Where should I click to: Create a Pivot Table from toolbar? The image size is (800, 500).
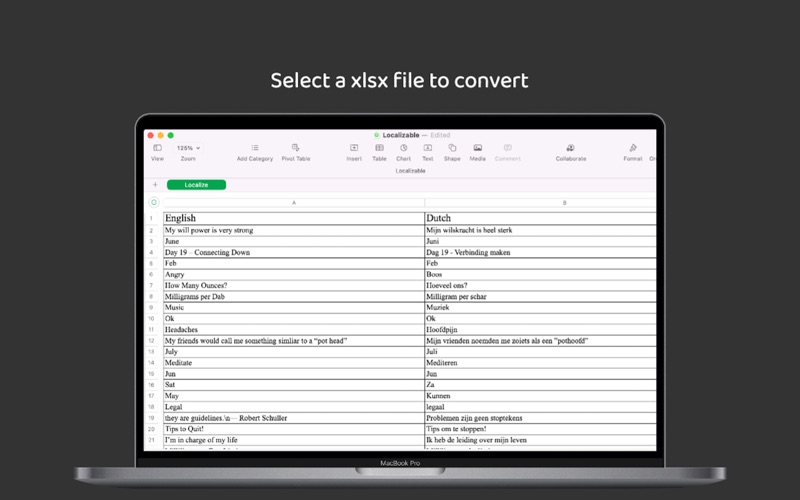click(x=295, y=148)
